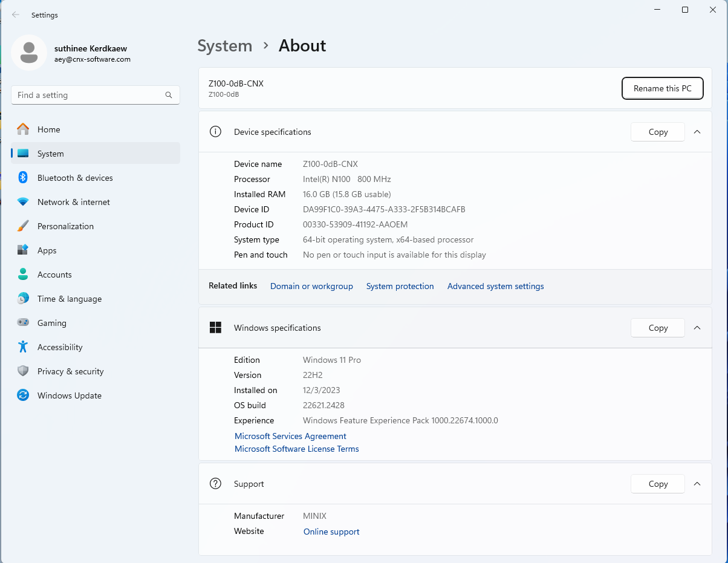Click the Personalization paintbrush icon
This screenshot has width=728, height=563.
(x=23, y=226)
